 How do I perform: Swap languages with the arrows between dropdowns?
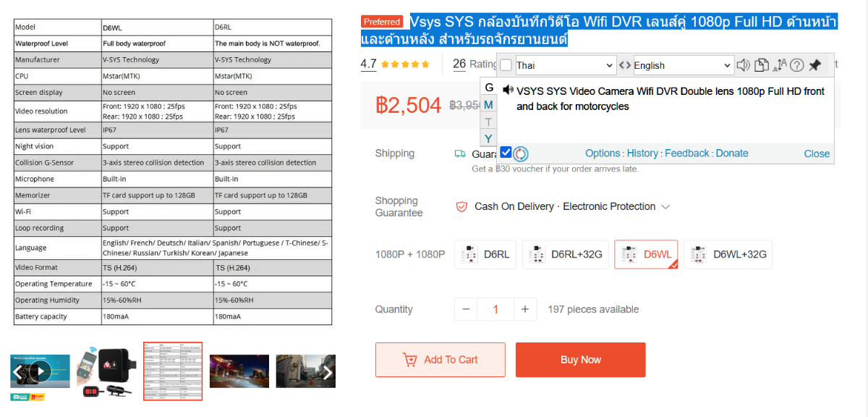(625, 65)
